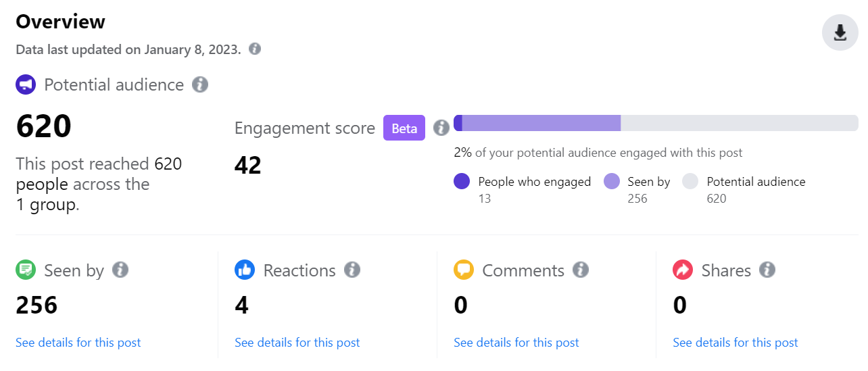Click the green Seen by icon
The width and height of the screenshot is (868, 371).
(x=26, y=270)
